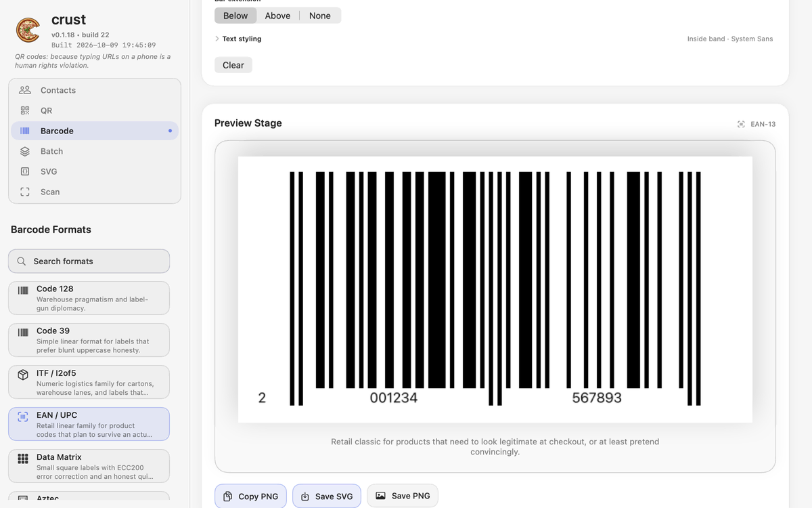The image size is (812, 508).
Task: Open Scan via its frame icon
Action: pyautogui.click(x=25, y=192)
